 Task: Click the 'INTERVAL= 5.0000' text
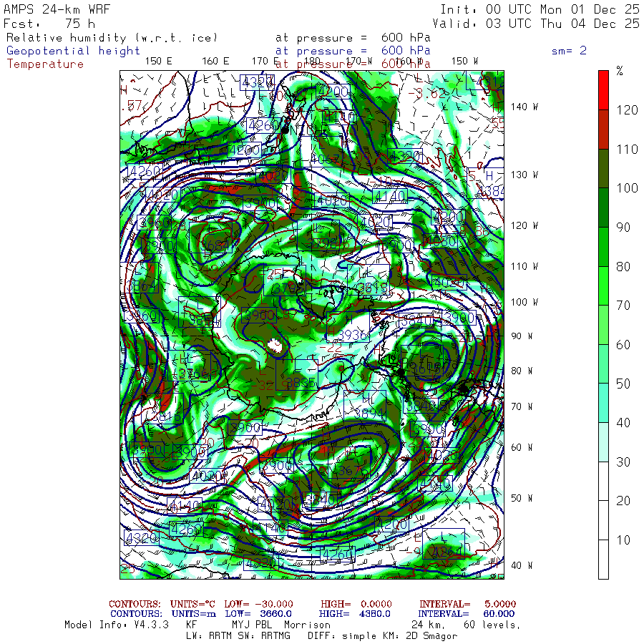point(467,604)
